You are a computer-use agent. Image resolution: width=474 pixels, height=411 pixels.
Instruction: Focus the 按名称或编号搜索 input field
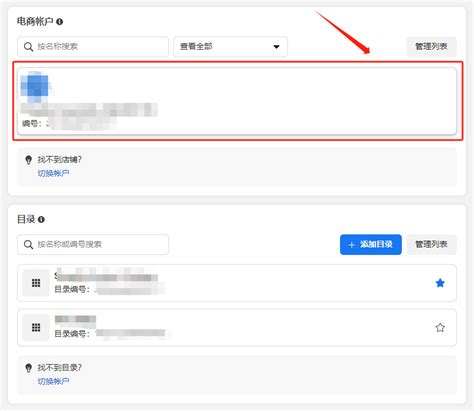[x=93, y=245]
